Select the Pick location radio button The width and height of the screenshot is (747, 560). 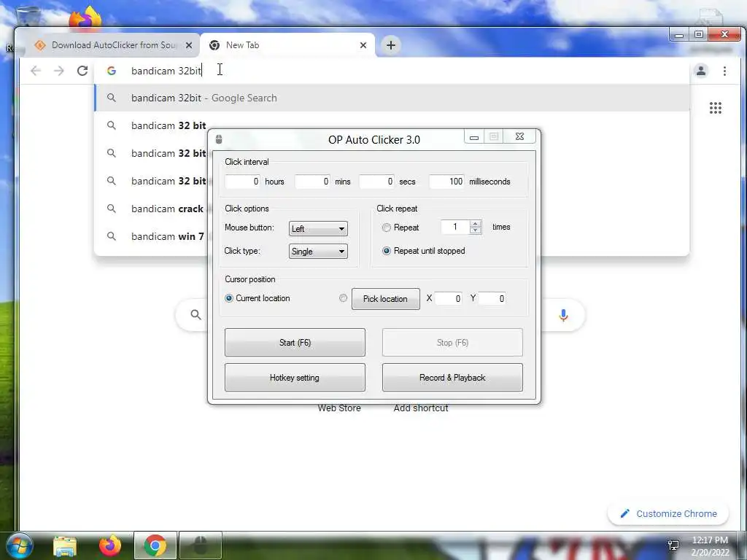point(343,298)
